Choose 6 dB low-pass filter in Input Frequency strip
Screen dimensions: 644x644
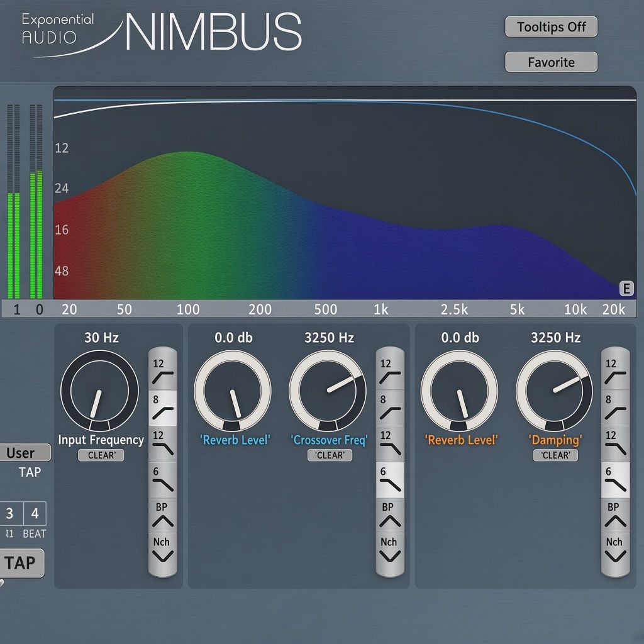pyautogui.click(x=163, y=480)
